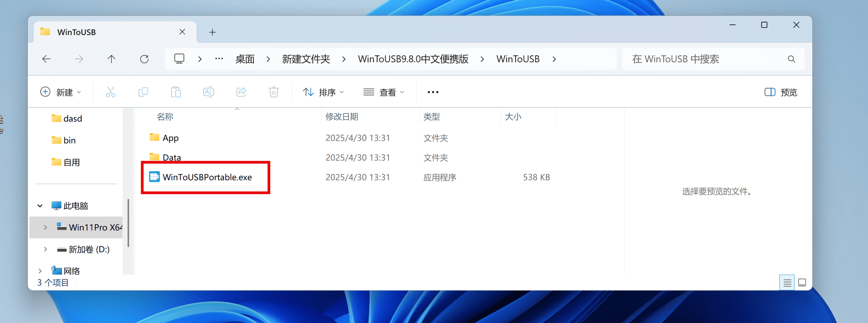Refresh the WinToUSB folder view
Image resolution: width=868 pixels, height=323 pixels.
click(x=144, y=59)
